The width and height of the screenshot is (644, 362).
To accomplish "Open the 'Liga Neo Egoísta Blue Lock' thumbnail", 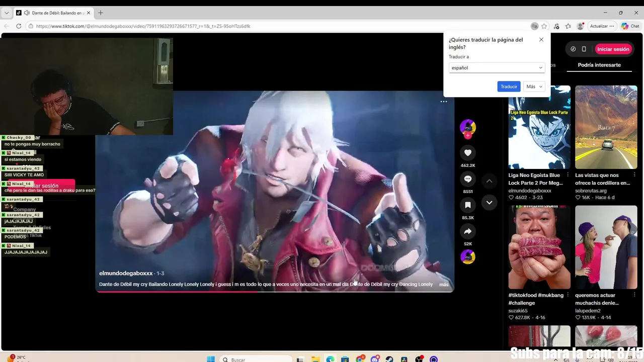I will pos(539,127).
